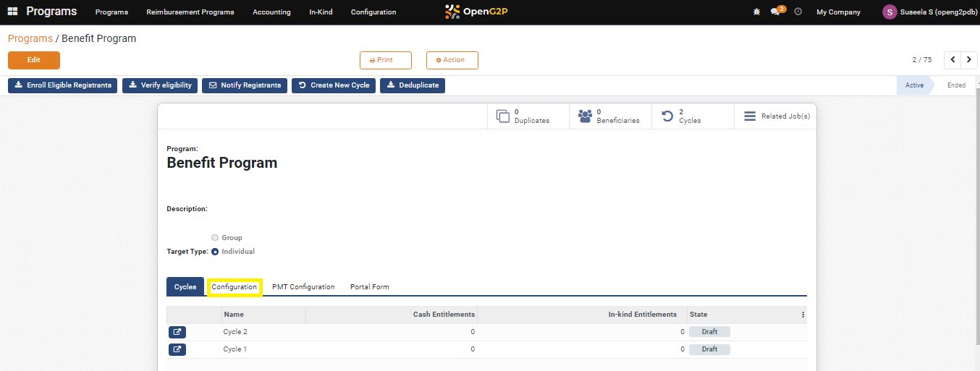
Task: Open the conversations chat icon
Action: click(x=775, y=12)
